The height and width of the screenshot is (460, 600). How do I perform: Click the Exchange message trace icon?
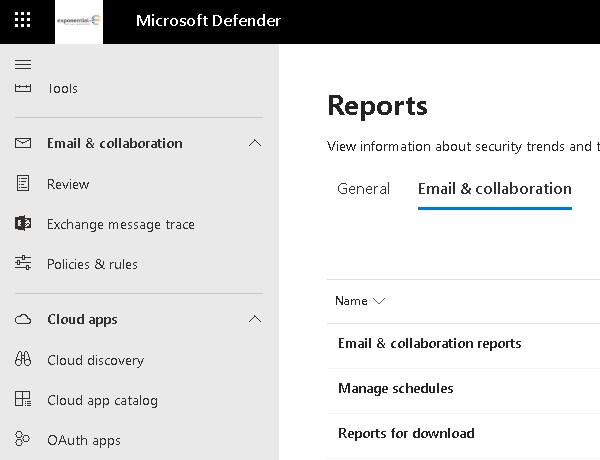tap(23, 224)
